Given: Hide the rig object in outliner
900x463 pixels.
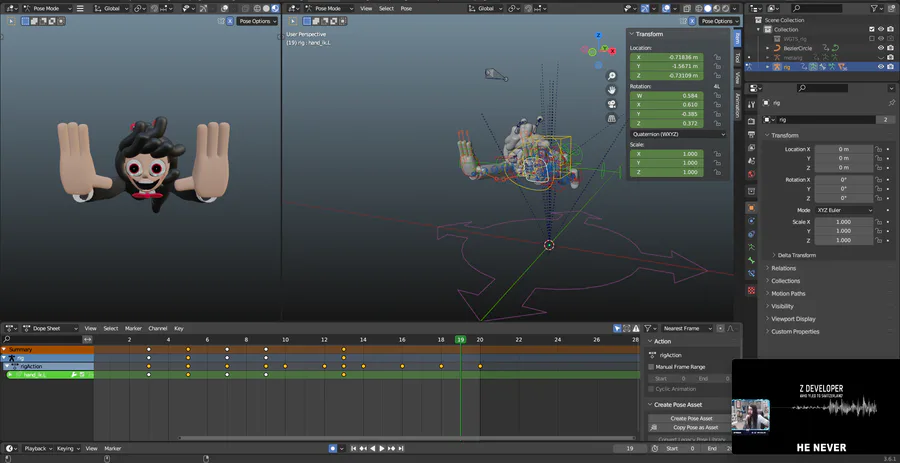Looking at the screenshot, I should [881, 67].
